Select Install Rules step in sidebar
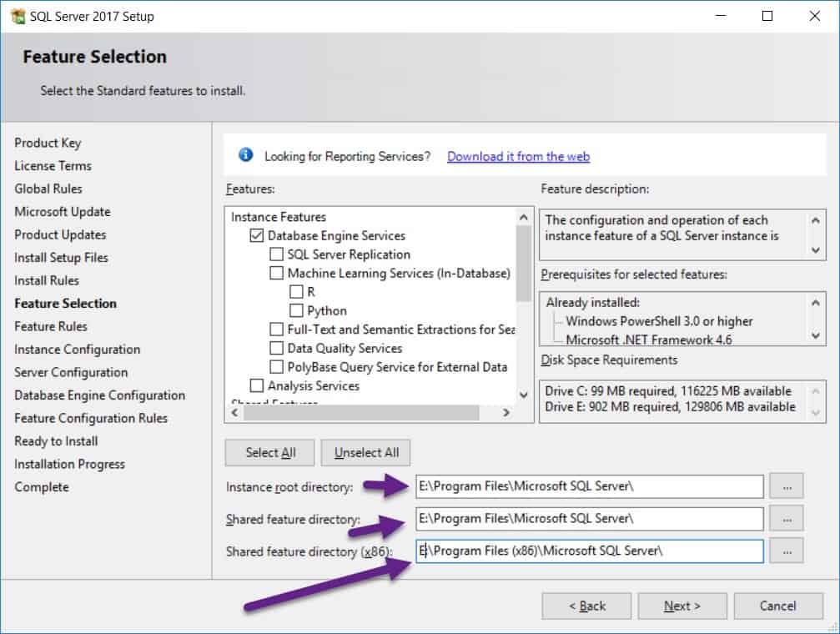The image size is (840, 634). tap(47, 281)
